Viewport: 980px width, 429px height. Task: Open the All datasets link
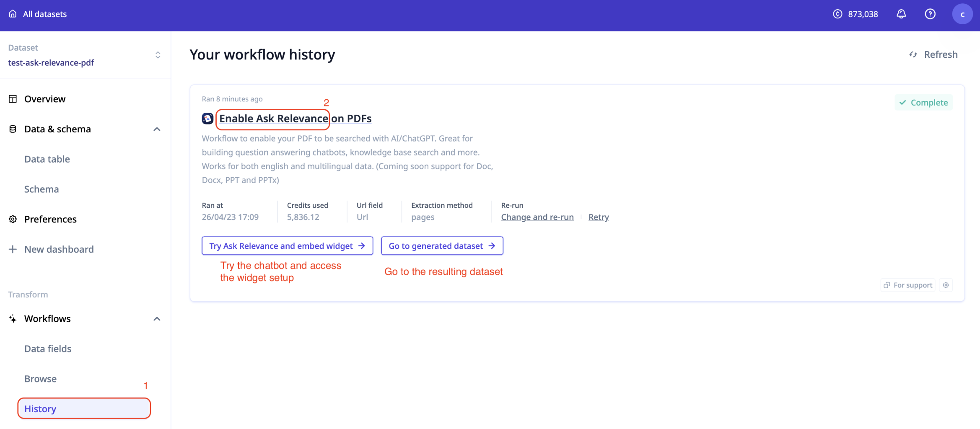coord(44,14)
